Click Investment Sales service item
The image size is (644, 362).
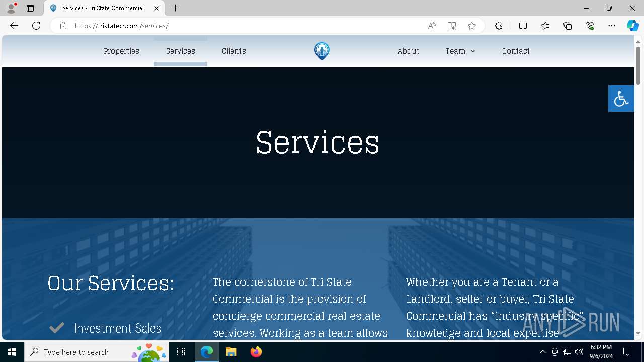(x=118, y=328)
